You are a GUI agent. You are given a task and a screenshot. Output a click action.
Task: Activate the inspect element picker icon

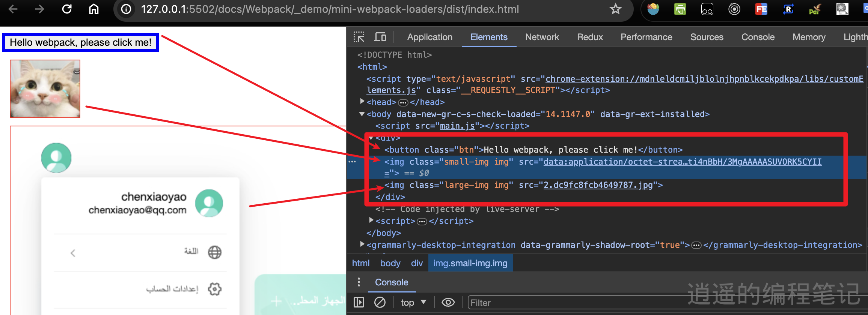coord(359,37)
